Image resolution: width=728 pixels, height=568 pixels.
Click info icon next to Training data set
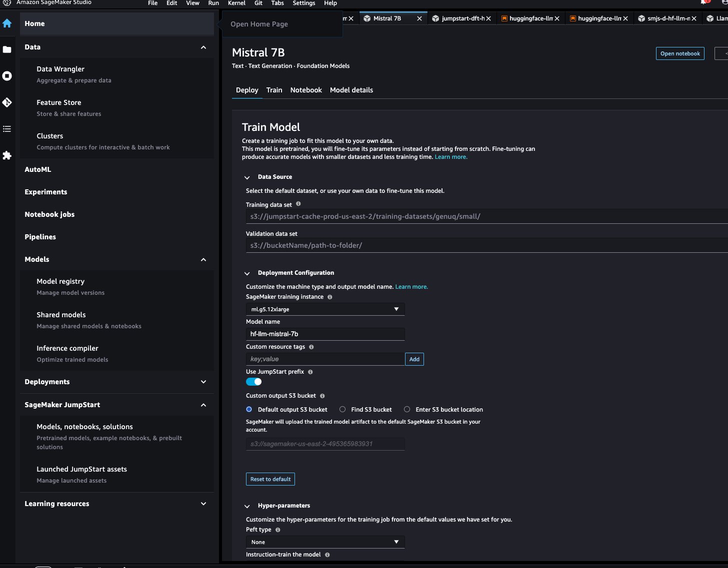(x=298, y=204)
